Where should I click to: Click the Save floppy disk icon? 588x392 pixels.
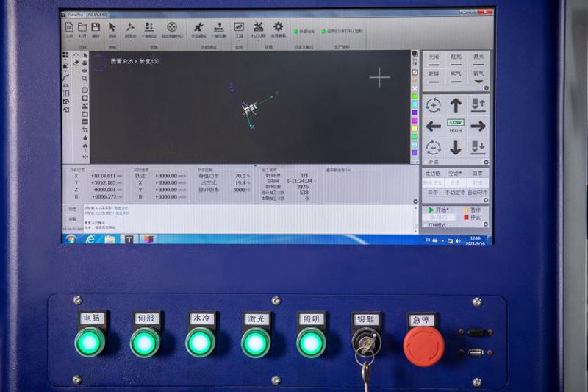pyautogui.click(x=96, y=28)
